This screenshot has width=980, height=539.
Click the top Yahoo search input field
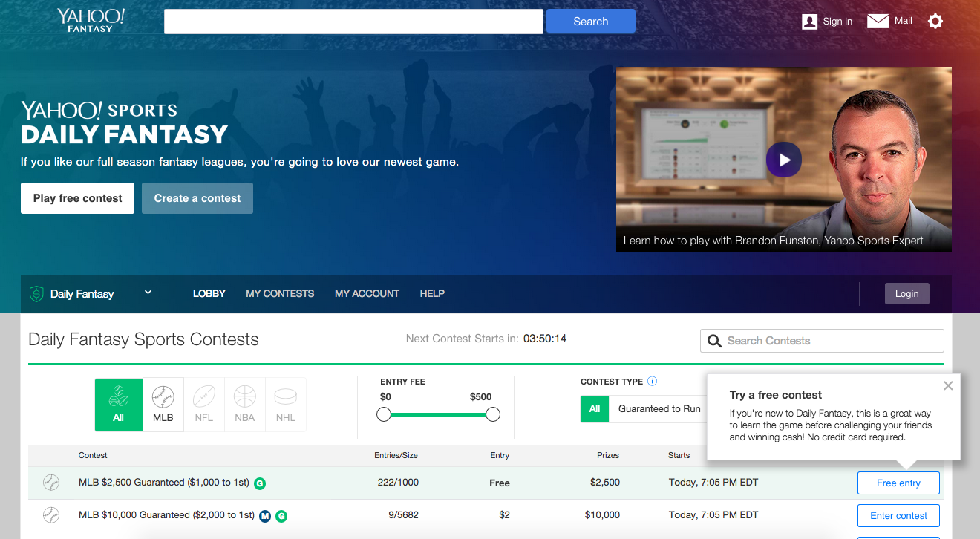(353, 22)
